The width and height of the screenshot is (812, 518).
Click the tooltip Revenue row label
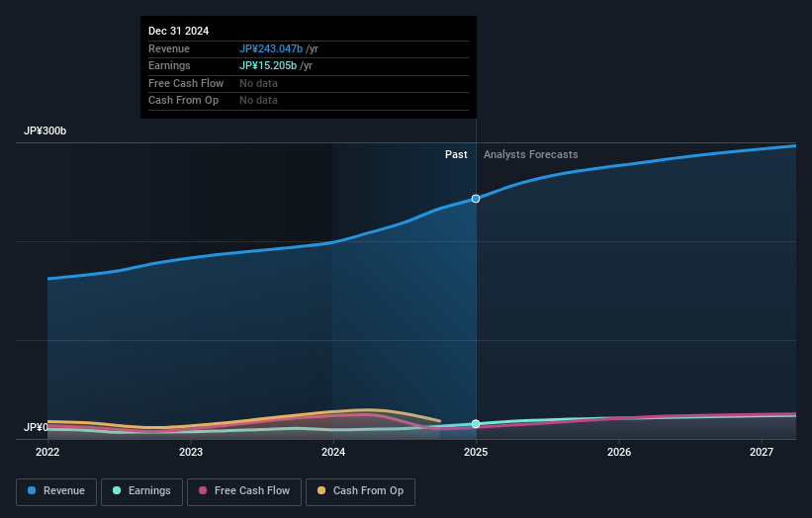click(x=169, y=48)
